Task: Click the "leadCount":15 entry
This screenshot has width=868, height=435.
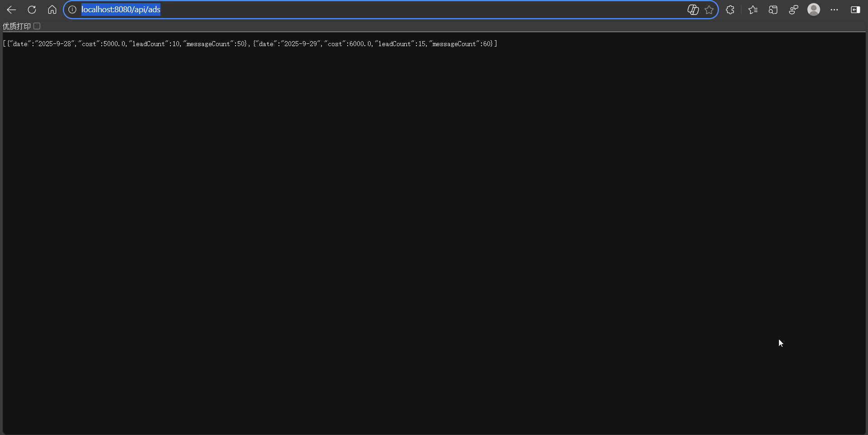Action: click(x=401, y=44)
